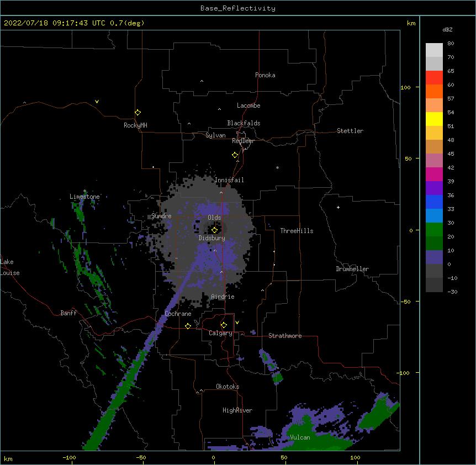
Task: Click the Strathmore label
Action: (285, 336)
